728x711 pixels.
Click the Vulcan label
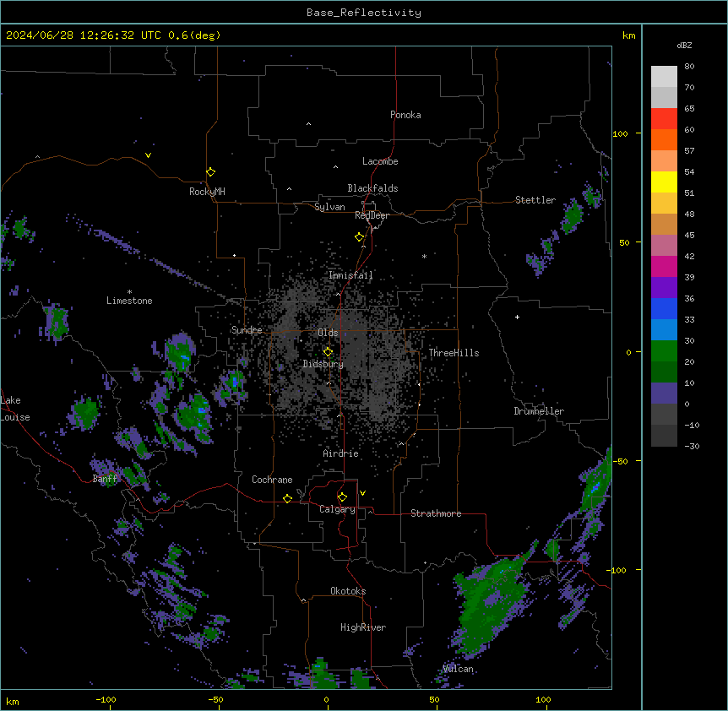coord(458,669)
